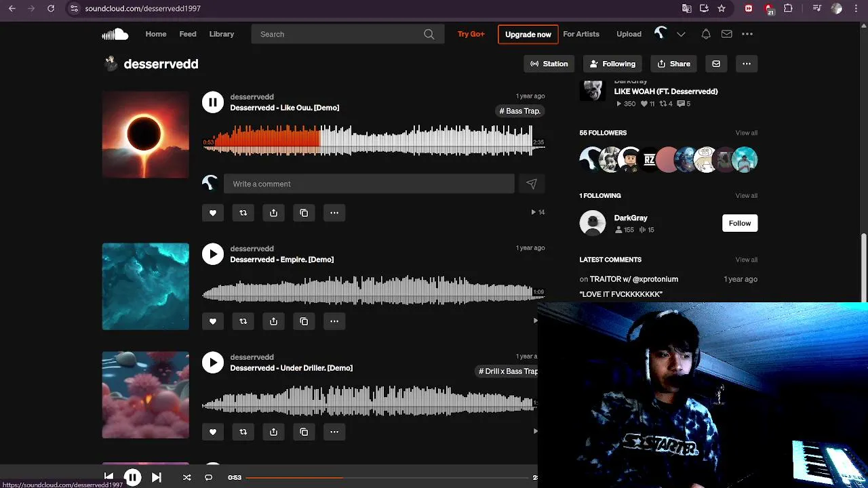Click the Try Go+ link
Screen dimensions: 868x488
pyautogui.click(x=471, y=34)
